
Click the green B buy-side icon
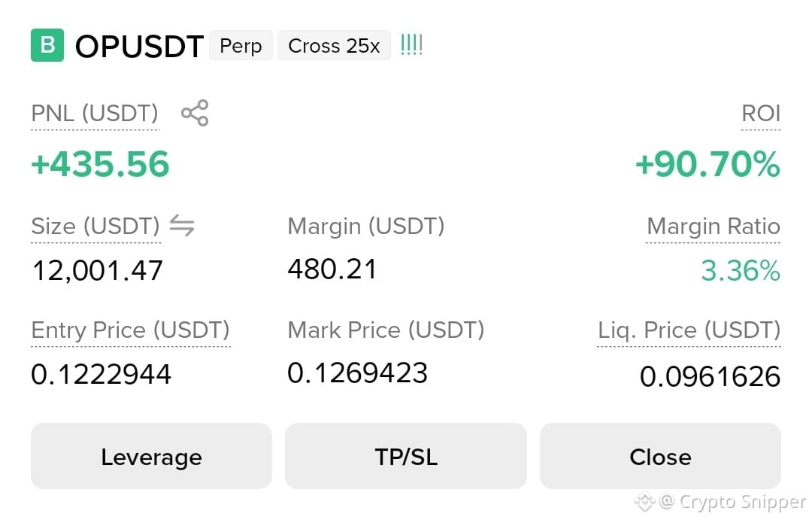(x=47, y=45)
